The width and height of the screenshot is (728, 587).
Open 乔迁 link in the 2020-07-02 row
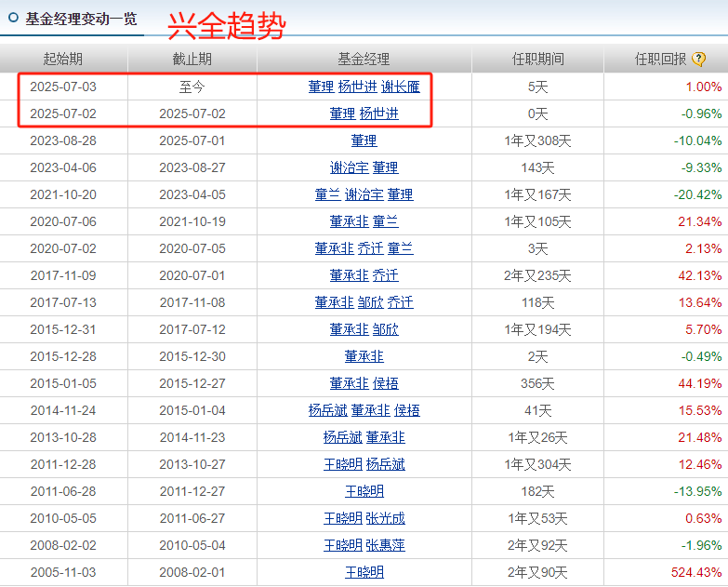(370, 248)
